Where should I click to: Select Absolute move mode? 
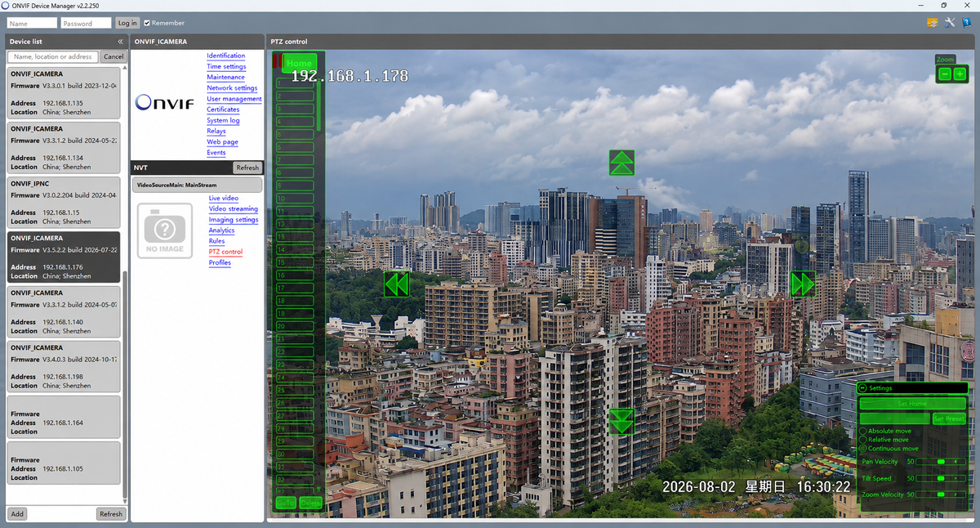[864, 431]
